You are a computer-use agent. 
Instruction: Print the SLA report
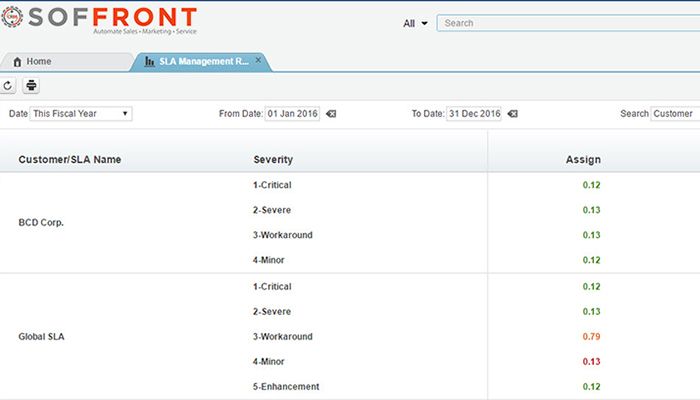pos(31,85)
